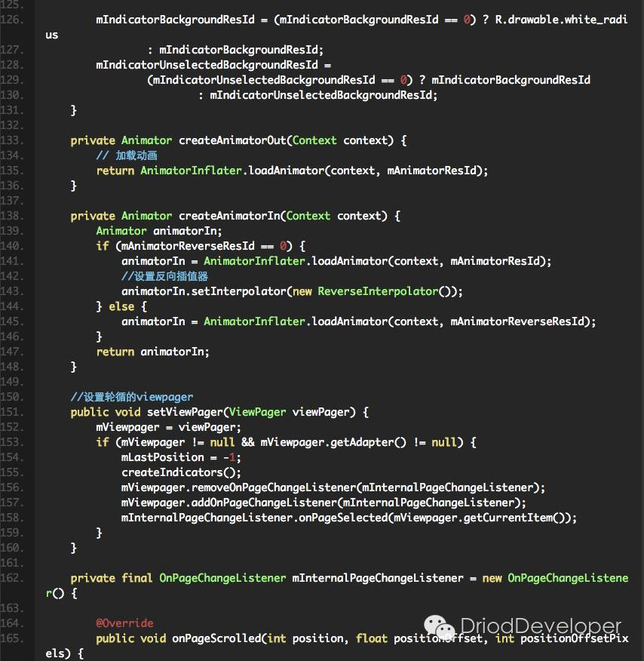The width and height of the screenshot is (644, 661).
Task: Click the getAdapter() call on line 153
Action: 368,442
